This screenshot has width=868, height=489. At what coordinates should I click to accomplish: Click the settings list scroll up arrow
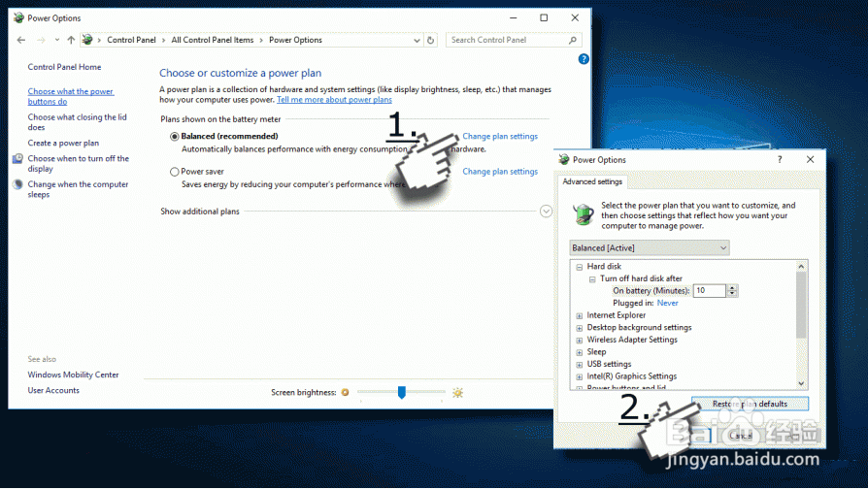[801, 266]
